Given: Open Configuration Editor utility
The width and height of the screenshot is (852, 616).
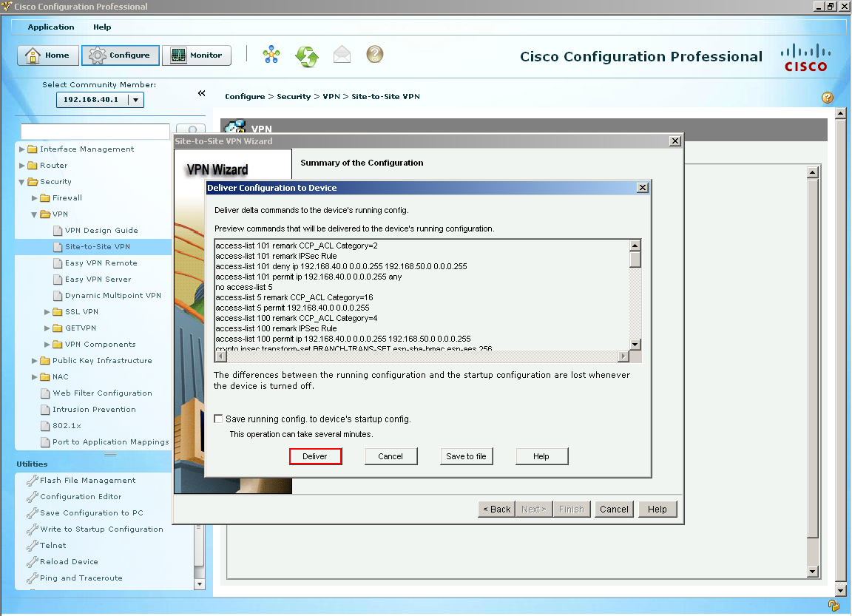Looking at the screenshot, I should 81,496.
